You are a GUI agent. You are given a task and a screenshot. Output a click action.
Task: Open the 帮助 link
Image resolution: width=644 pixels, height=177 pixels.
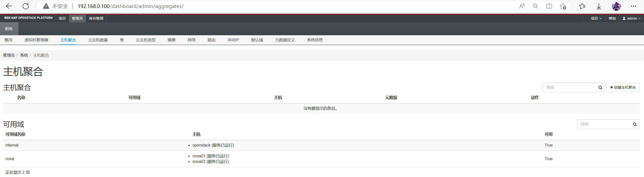(612, 18)
